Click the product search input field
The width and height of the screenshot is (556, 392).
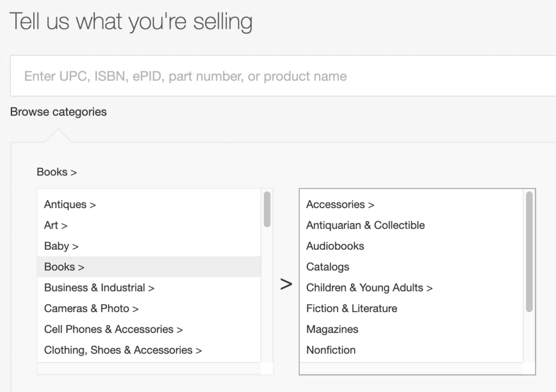click(283, 76)
